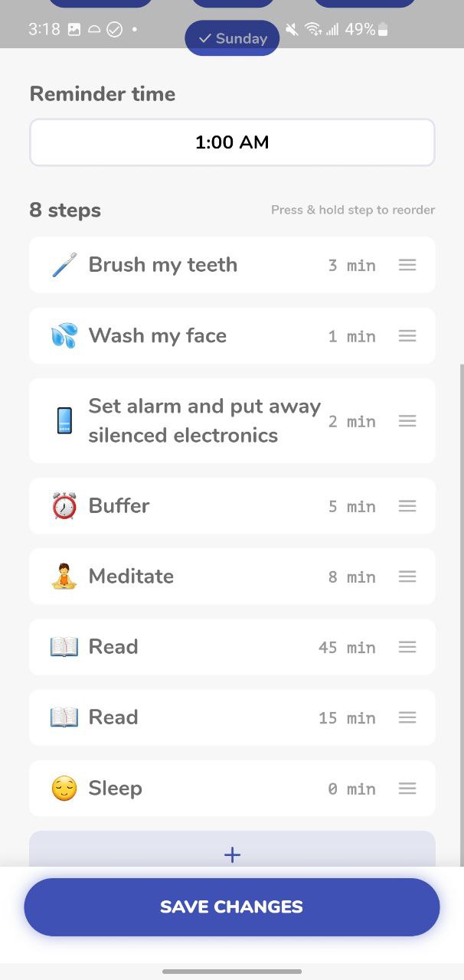Viewport: 464px width, 980px height.
Task: Tap the phone icon on Set alarm step
Action: tap(64, 421)
